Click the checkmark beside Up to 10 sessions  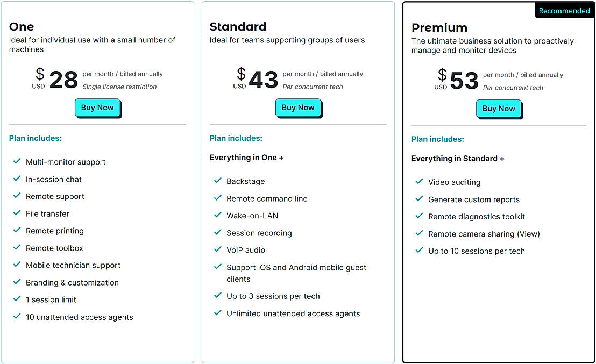coord(419,251)
